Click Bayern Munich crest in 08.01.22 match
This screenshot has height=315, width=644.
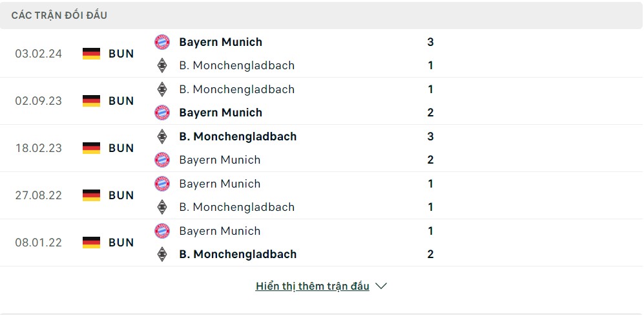[x=162, y=231]
